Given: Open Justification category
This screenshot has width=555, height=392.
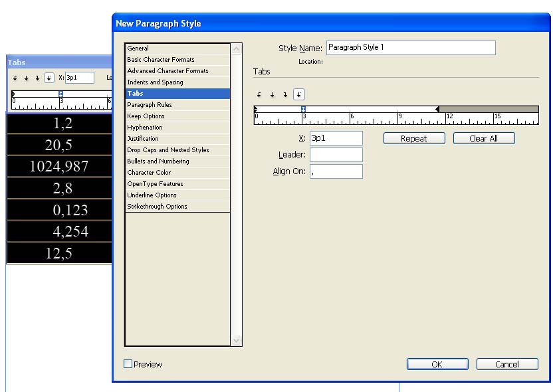Looking at the screenshot, I should point(177,139).
